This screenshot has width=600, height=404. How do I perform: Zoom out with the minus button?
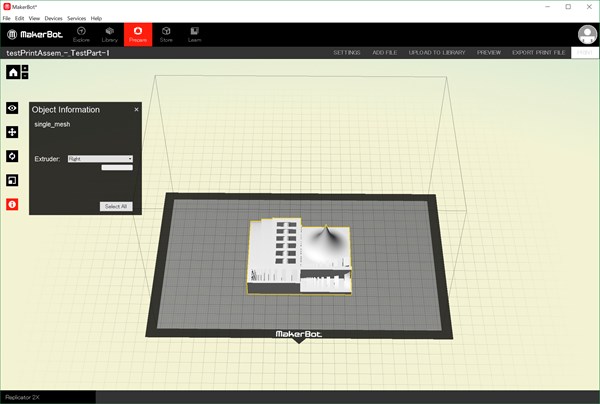click(25, 76)
